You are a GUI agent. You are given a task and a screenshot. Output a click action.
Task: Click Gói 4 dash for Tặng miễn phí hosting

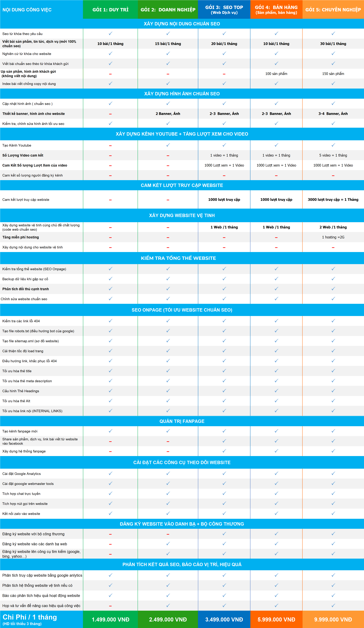pos(276,237)
